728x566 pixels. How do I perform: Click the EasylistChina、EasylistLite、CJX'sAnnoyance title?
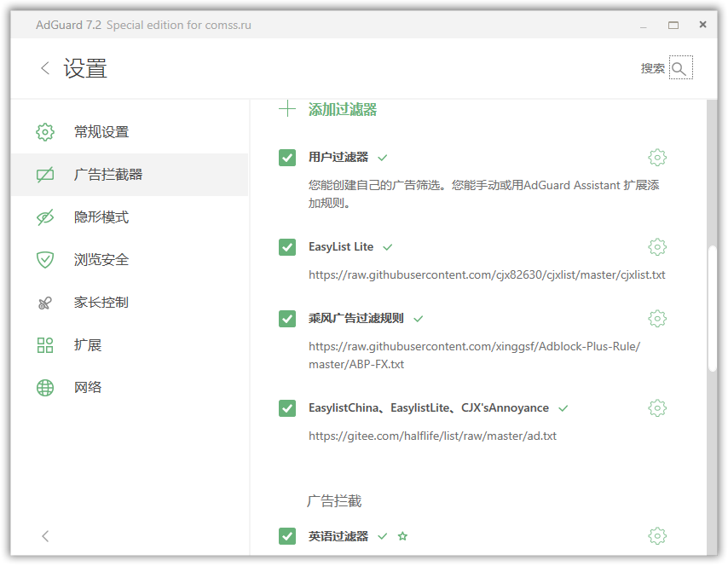pos(429,408)
